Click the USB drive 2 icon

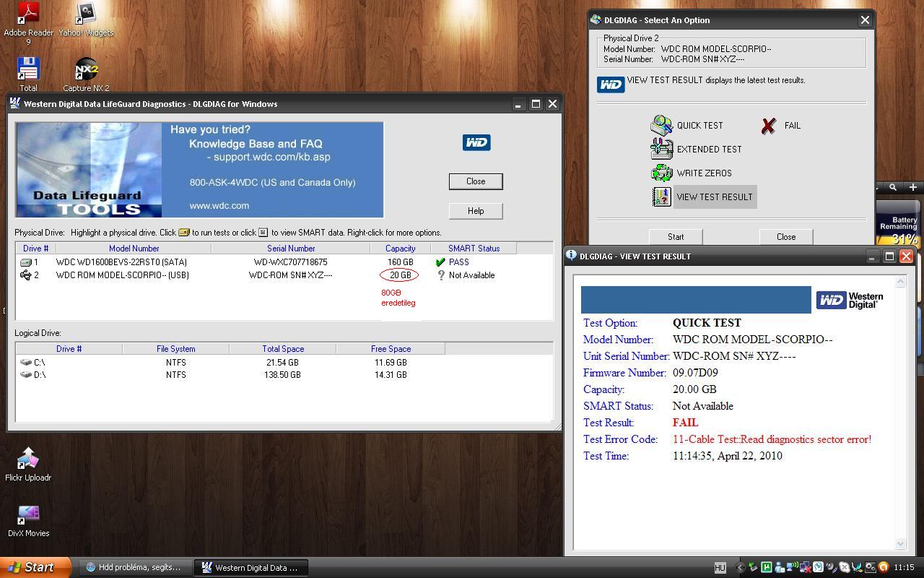click(x=26, y=275)
